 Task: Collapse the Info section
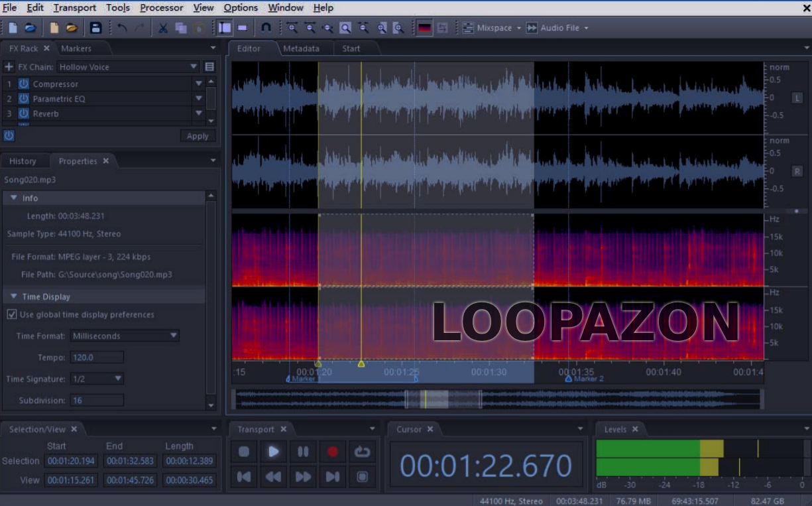(14, 198)
